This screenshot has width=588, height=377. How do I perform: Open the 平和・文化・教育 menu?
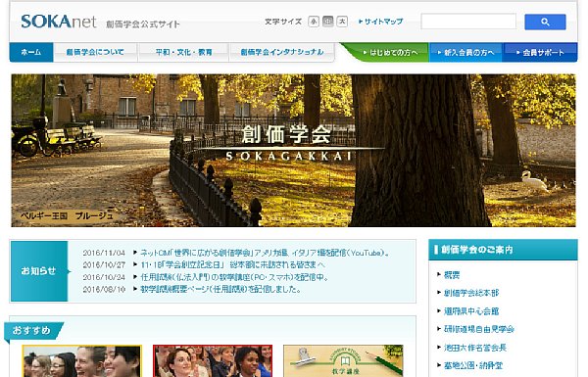point(184,52)
